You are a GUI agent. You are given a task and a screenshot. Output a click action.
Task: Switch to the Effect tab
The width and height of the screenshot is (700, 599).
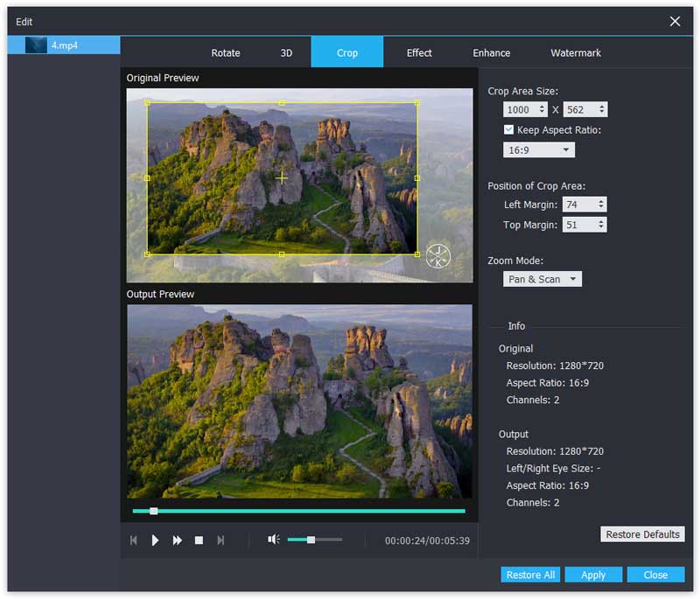coord(419,52)
